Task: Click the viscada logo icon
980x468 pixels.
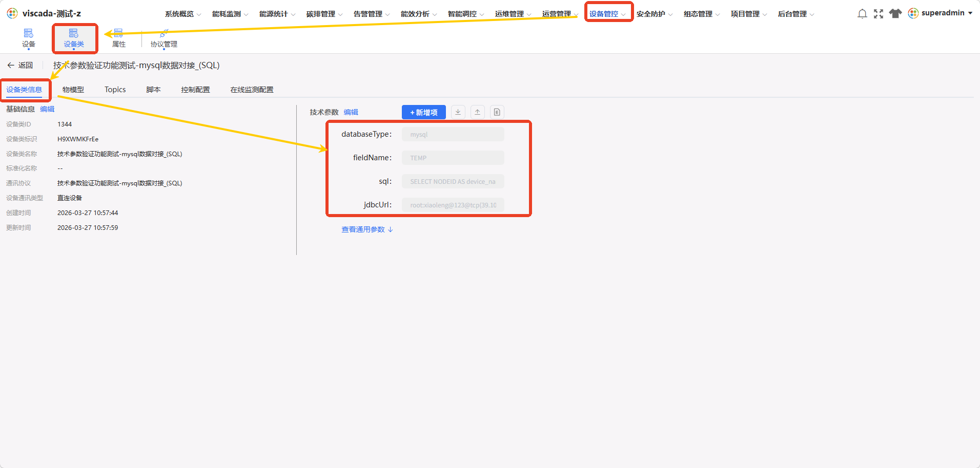Action: pyautogui.click(x=12, y=13)
